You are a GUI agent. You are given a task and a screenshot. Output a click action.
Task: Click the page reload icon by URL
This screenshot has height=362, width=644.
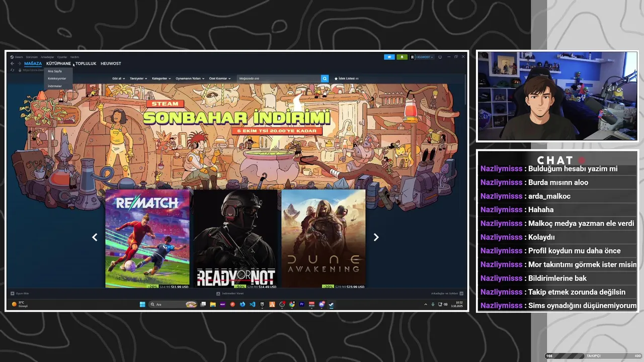click(12, 70)
